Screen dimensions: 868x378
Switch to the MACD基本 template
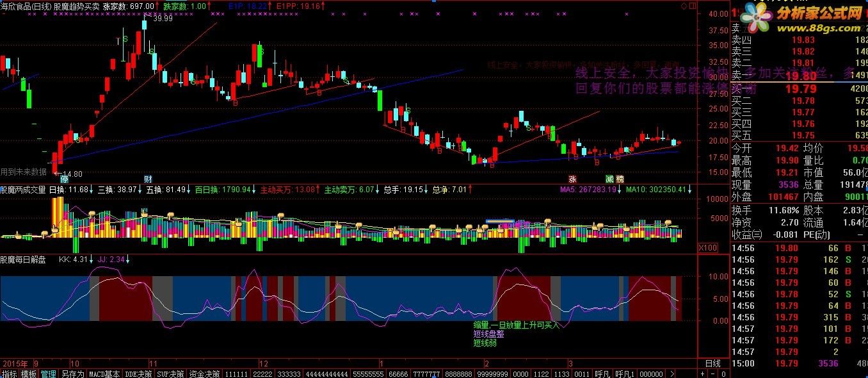click(104, 374)
